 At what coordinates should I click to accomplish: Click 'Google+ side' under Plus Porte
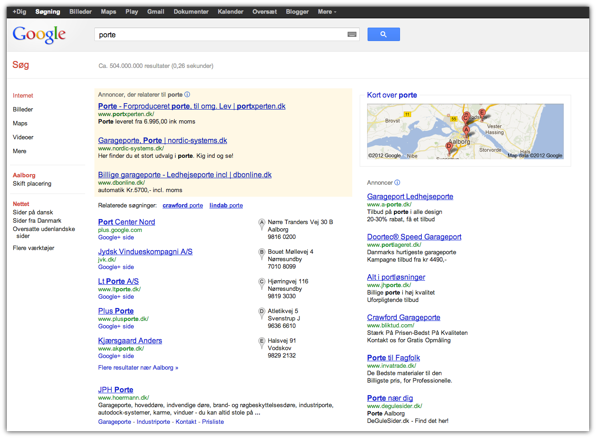[116, 326]
